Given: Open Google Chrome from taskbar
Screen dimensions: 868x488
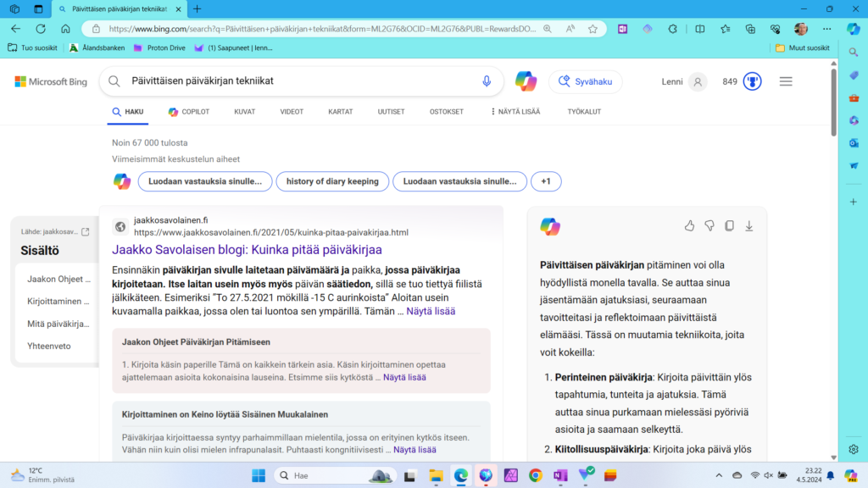Looking at the screenshot, I should click(x=536, y=475).
